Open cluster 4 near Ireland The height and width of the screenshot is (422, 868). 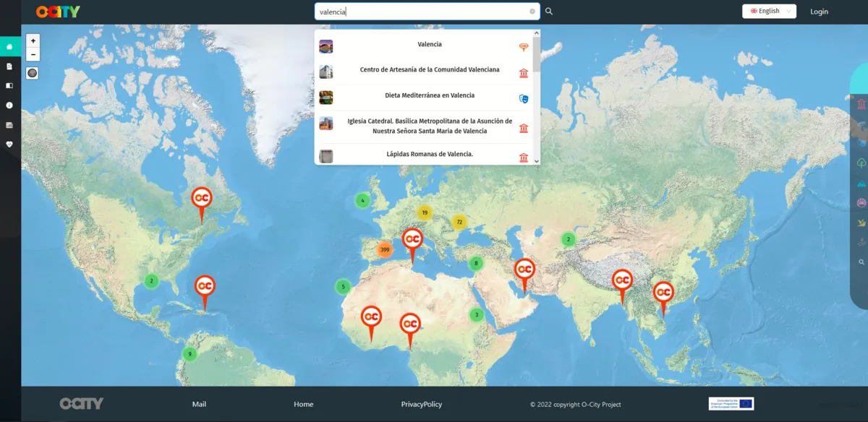pyautogui.click(x=363, y=200)
